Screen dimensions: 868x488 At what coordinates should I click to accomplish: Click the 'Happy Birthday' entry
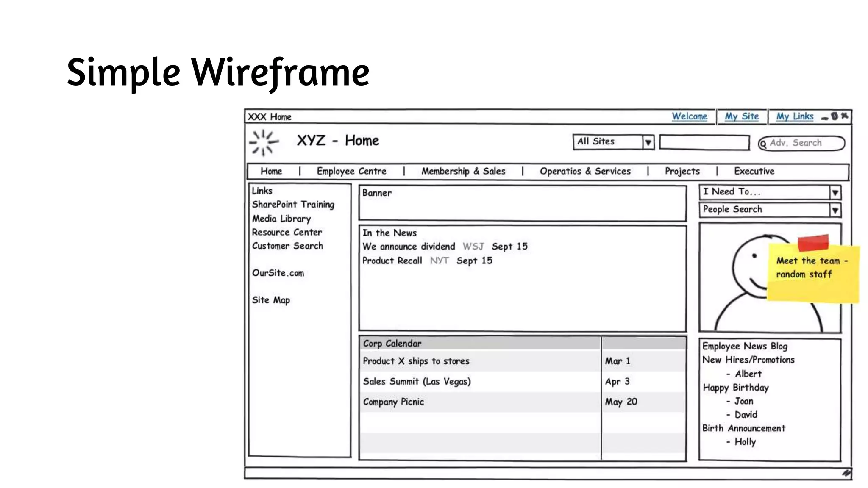(x=735, y=388)
